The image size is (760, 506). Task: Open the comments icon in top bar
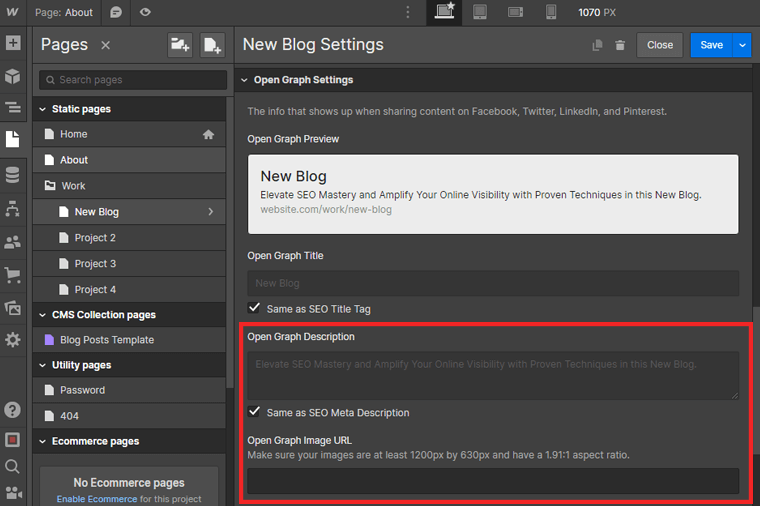click(x=116, y=12)
